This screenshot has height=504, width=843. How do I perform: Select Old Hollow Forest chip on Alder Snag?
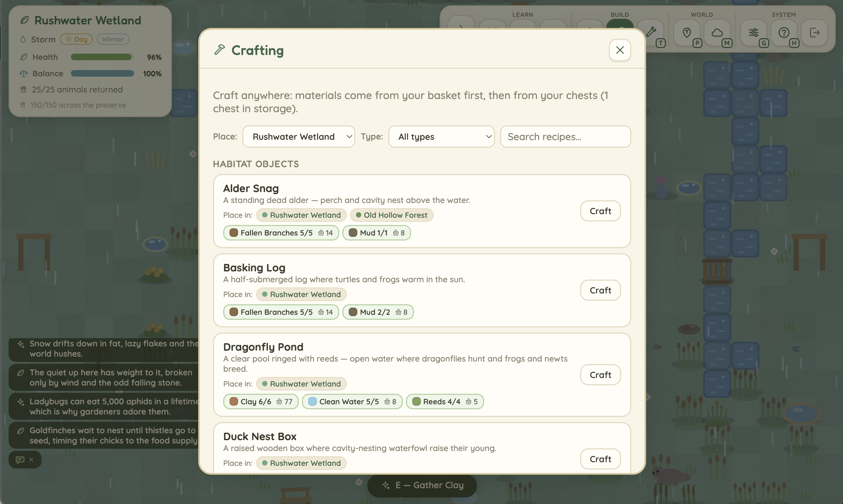click(x=392, y=215)
